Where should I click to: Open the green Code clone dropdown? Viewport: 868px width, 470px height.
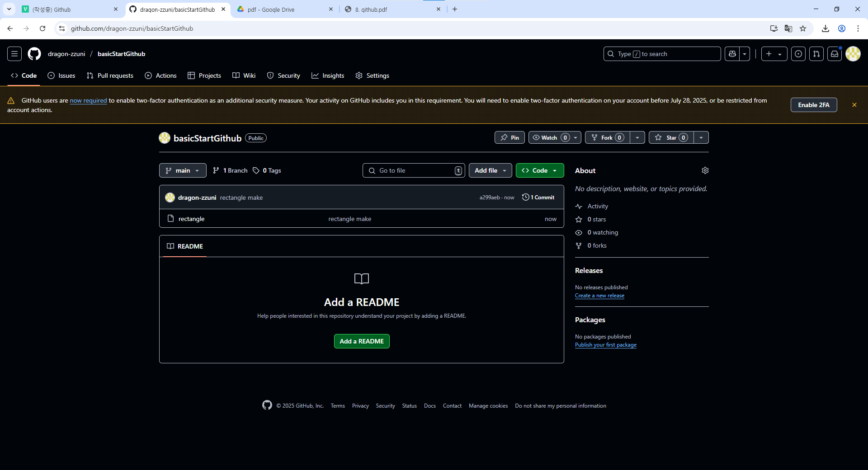click(540, 170)
